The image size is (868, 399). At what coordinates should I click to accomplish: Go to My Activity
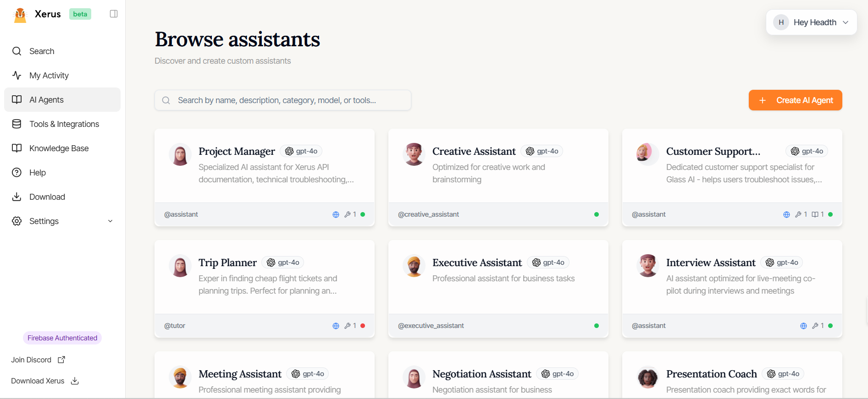click(x=62, y=76)
